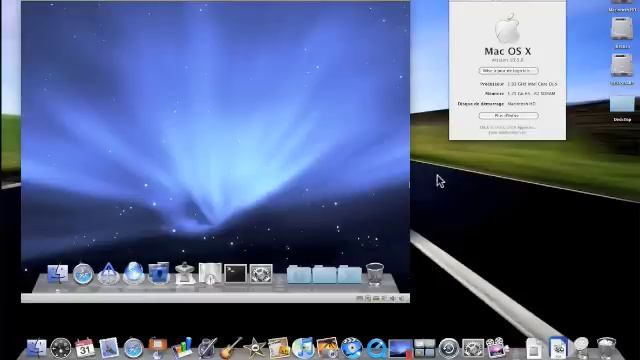Open Terminal in the virtual machine dock
The image size is (640, 360).
pyautogui.click(x=236, y=273)
